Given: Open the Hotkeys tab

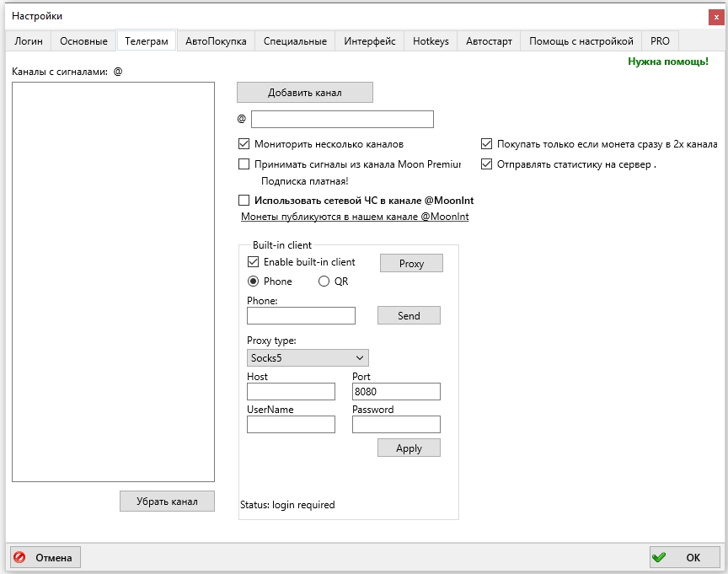Looking at the screenshot, I should coord(431,41).
